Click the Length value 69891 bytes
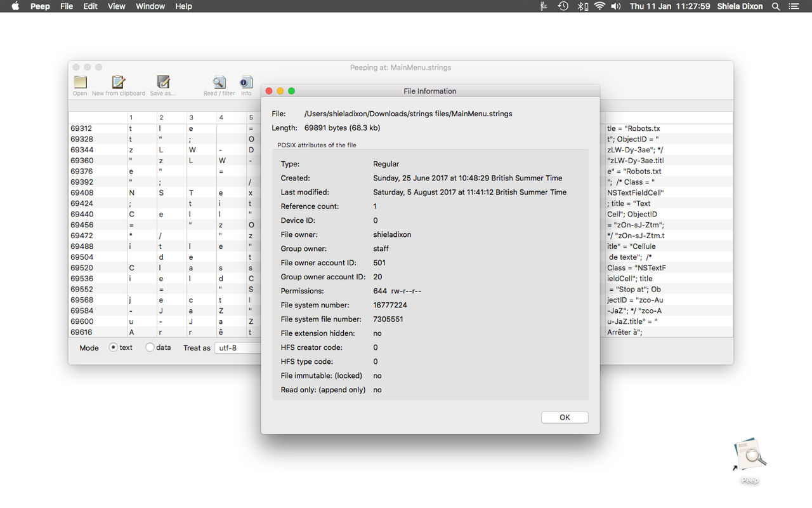This screenshot has height=508, width=812. (343, 128)
